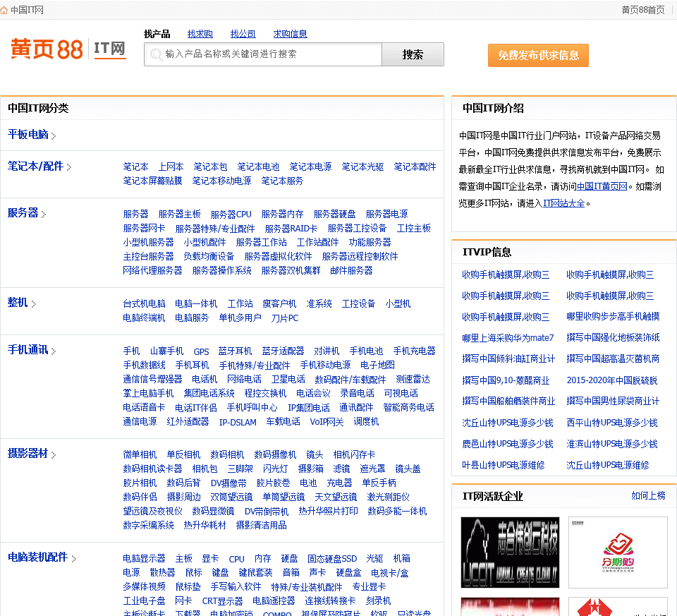The image size is (677, 616).
Task: Expand the 服务器 category arrow
Action: tap(44, 215)
